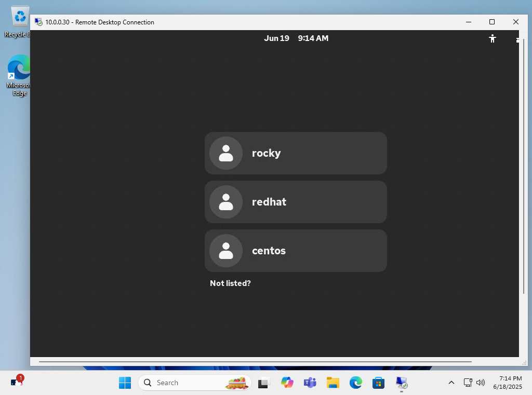The image size is (532, 395).
Task: Open the network status flyout
Action: (468, 383)
